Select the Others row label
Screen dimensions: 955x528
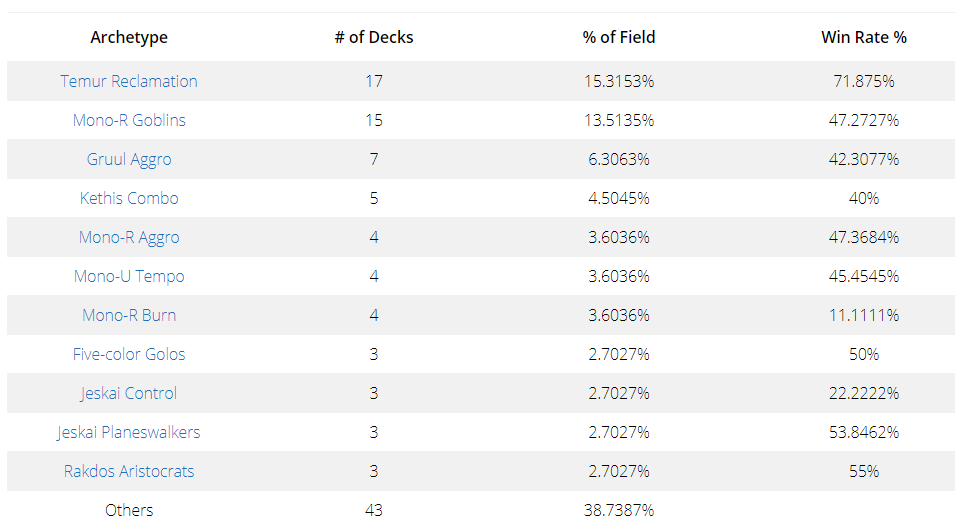pos(129,510)
